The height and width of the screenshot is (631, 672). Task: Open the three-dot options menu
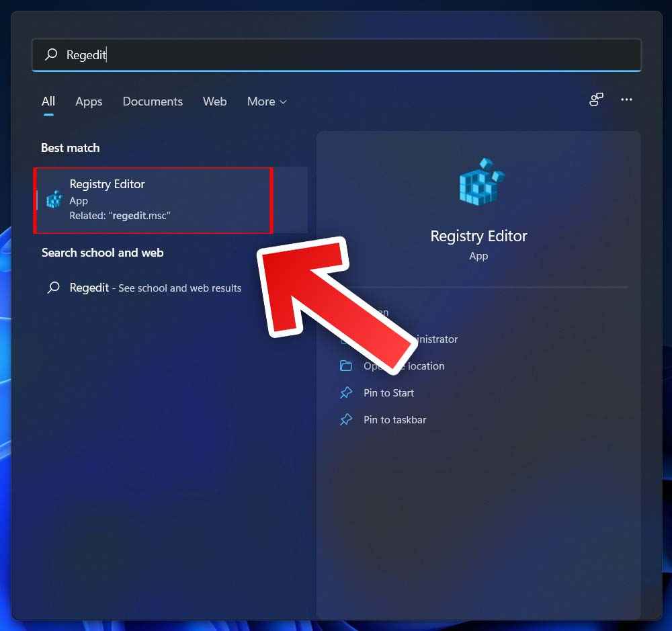click(626, 99)
